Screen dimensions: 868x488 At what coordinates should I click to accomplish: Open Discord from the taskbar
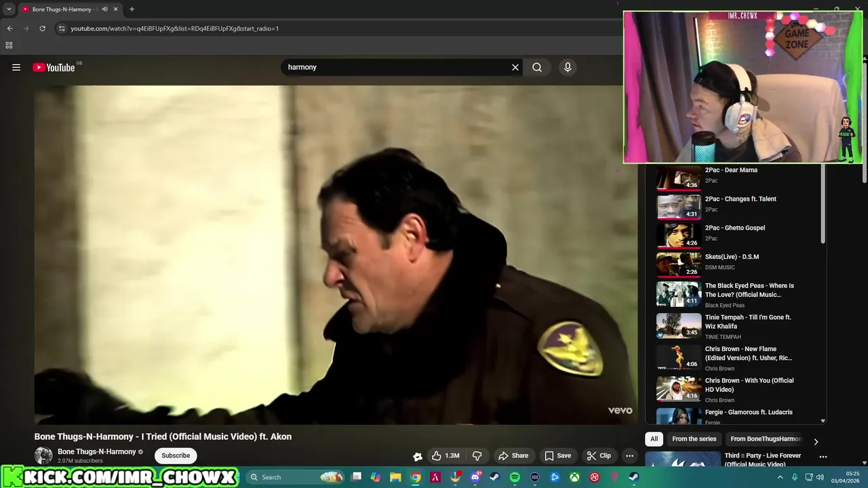[x=475, y=477]
